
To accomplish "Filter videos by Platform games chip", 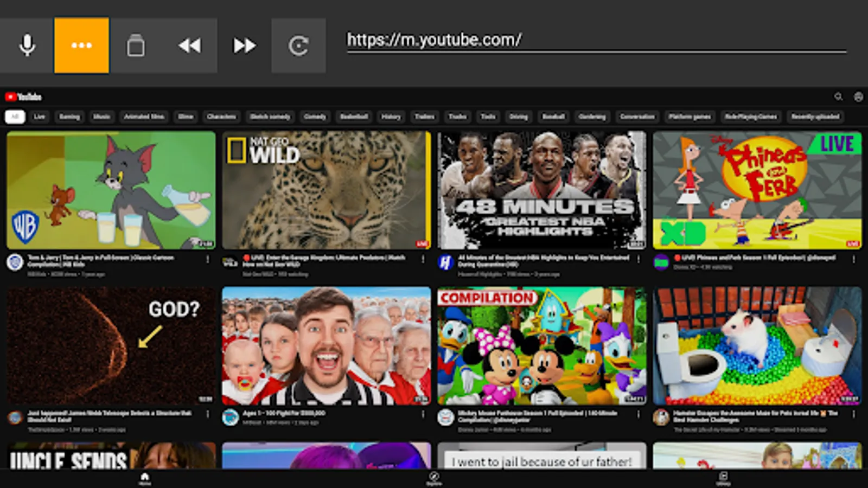I will point(690,117).
